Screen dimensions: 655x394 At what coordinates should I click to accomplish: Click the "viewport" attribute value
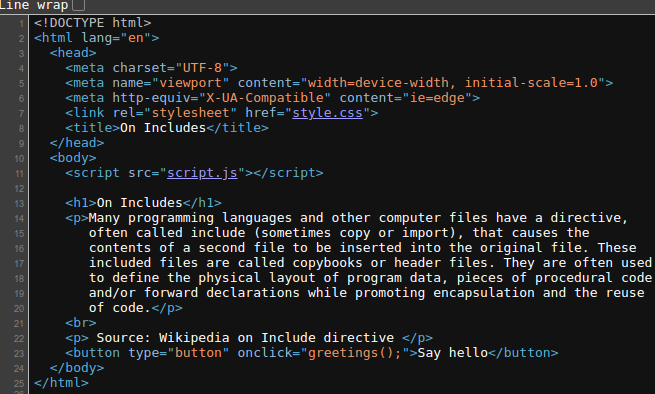point(190,83)
